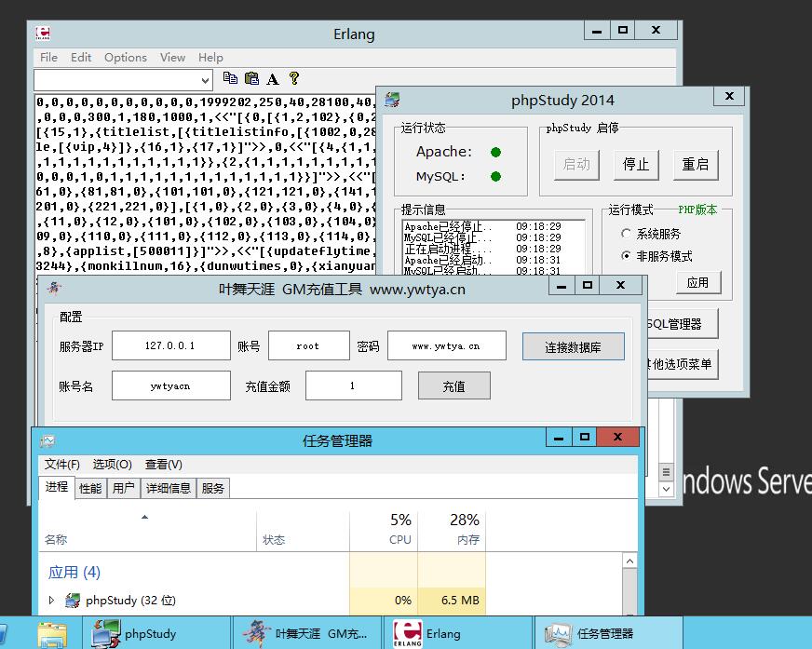Sort processes by the 内存 column

pyautogui.click(x=452, y=530)
